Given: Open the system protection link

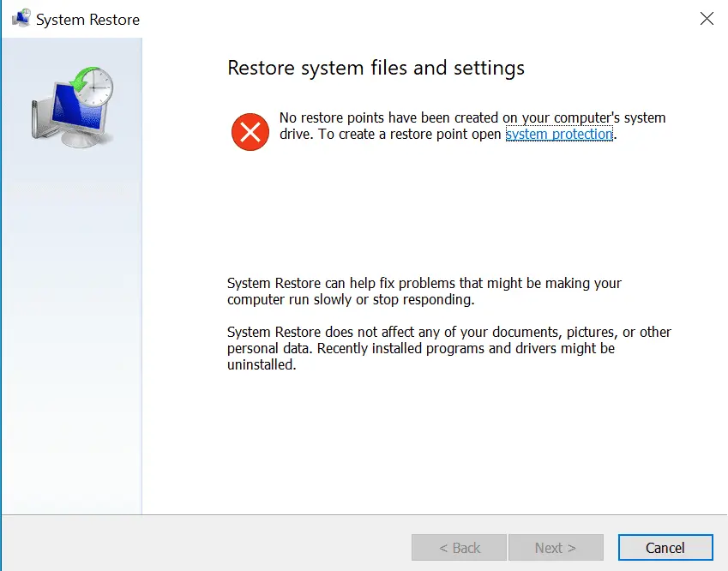Looking at the screenshot, I should click(559, 135).
